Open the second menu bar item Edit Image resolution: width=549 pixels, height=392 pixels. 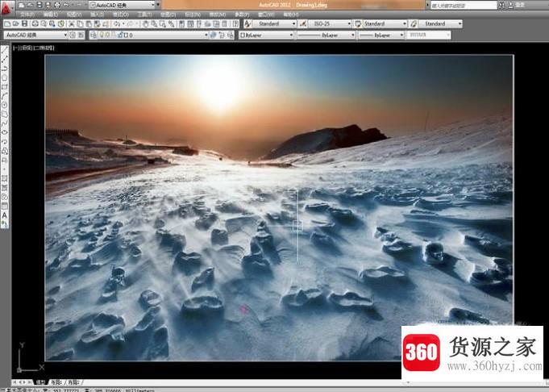[51, 15]
